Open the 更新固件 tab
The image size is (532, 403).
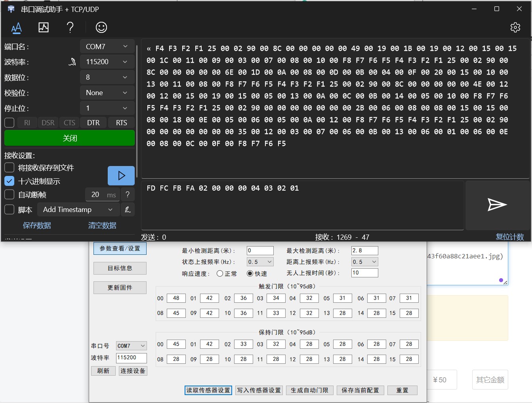120,288
